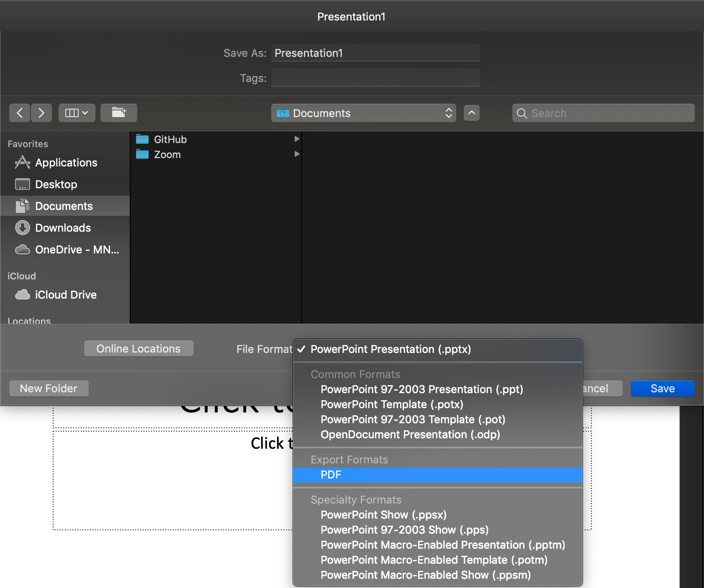This screenshot has width=704, height=588.
Task: Choose PDF from the file format list
Action: (331, 475)
